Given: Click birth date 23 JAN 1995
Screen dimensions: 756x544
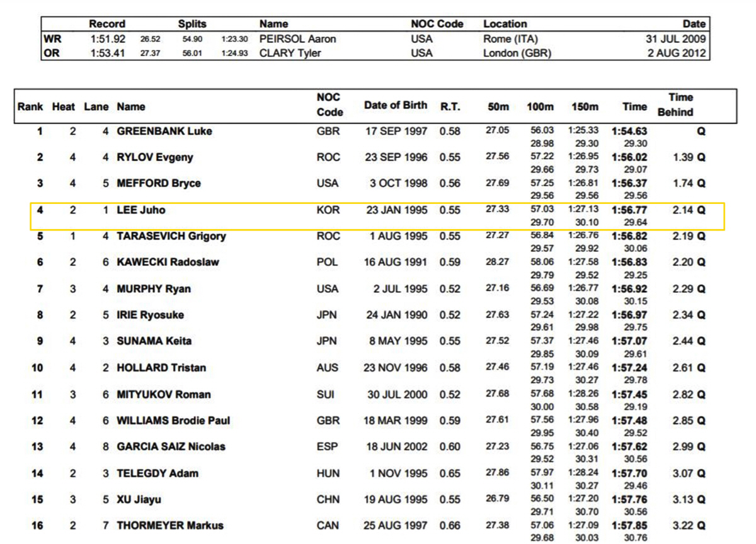Looking at the screenshot, I should pyautogui.click(x=396, y=210).
